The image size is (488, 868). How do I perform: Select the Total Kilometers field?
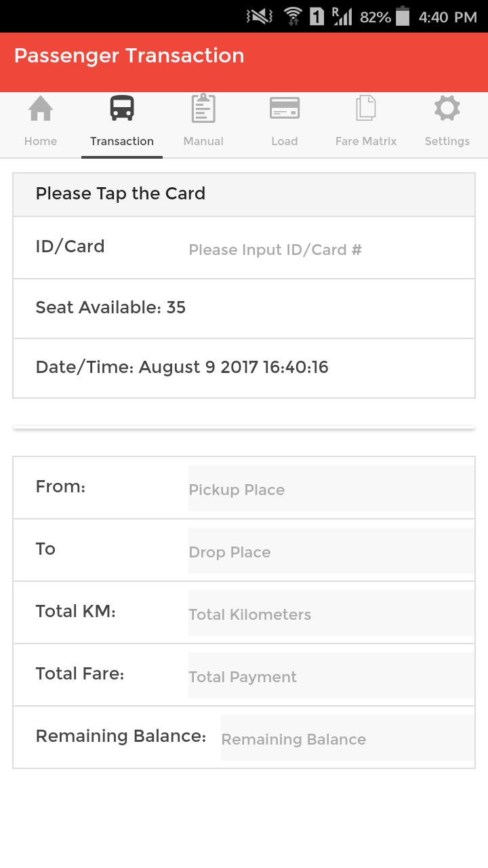pos(331,614)
